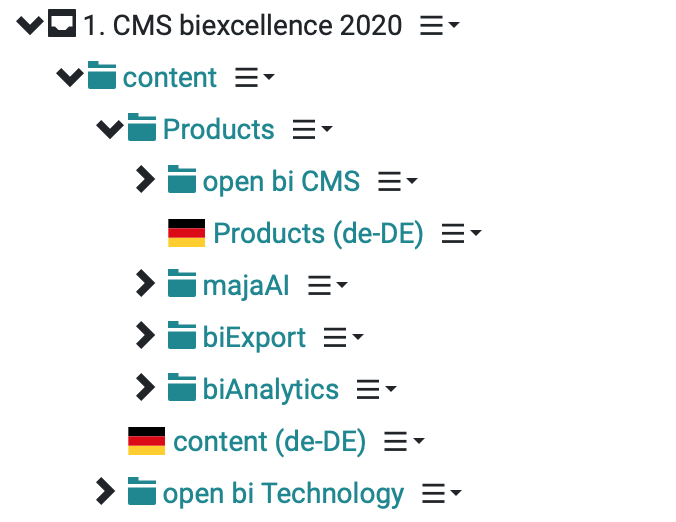Collapse the CMS biexcellence 2020 root node
Screen dimensions: 676x522
point(30,25)
